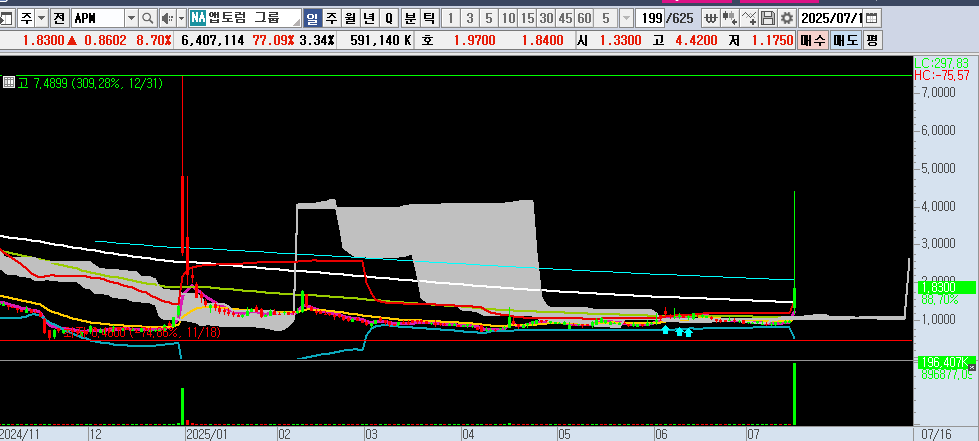Click the speaker sound icon
Image resolution: width=979 pixels, height=441 pixels.
(x=167, y=18)
